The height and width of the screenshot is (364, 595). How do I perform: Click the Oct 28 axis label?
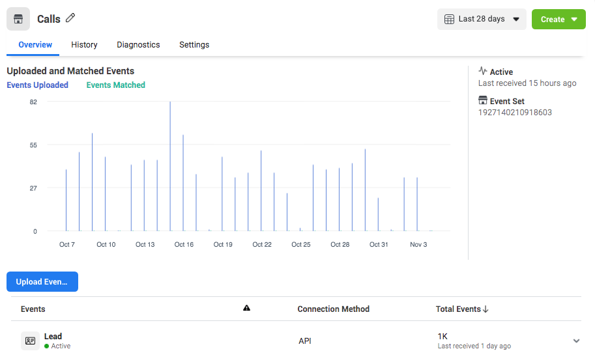pyautogui.click(x=340, y=245)
